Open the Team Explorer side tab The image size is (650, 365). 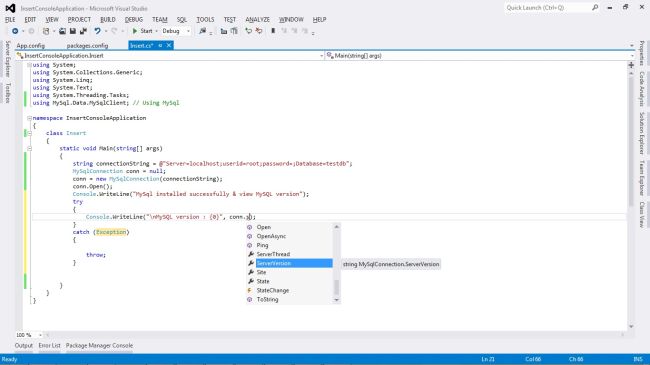(x=641, y=178)
